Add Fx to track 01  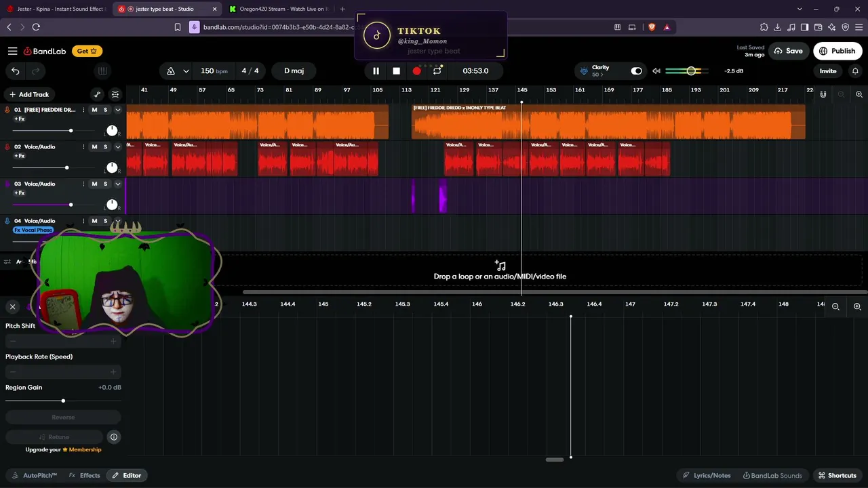(20, 119)
